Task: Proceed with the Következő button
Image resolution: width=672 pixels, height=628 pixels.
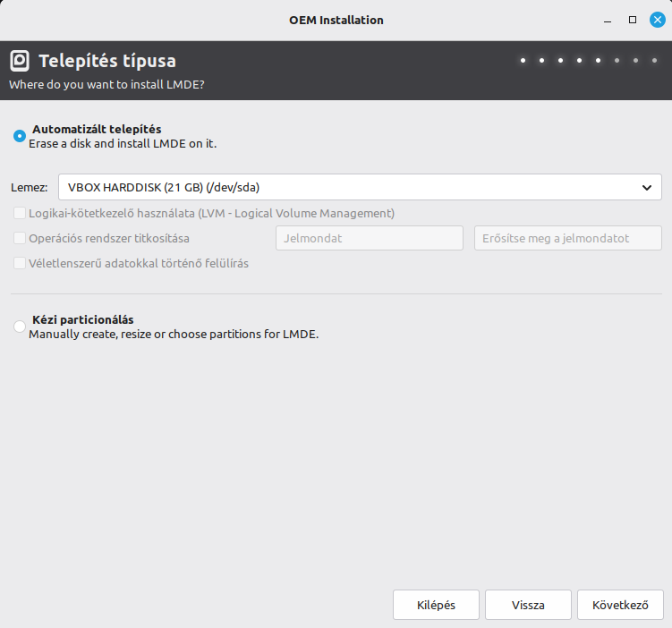Action: [x=620, y=605]
